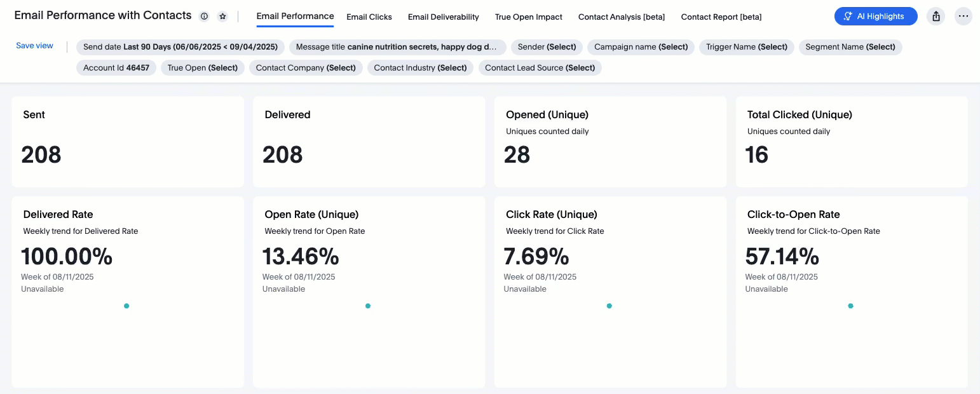Switch to the Email Performance tab

click(295, 17)
